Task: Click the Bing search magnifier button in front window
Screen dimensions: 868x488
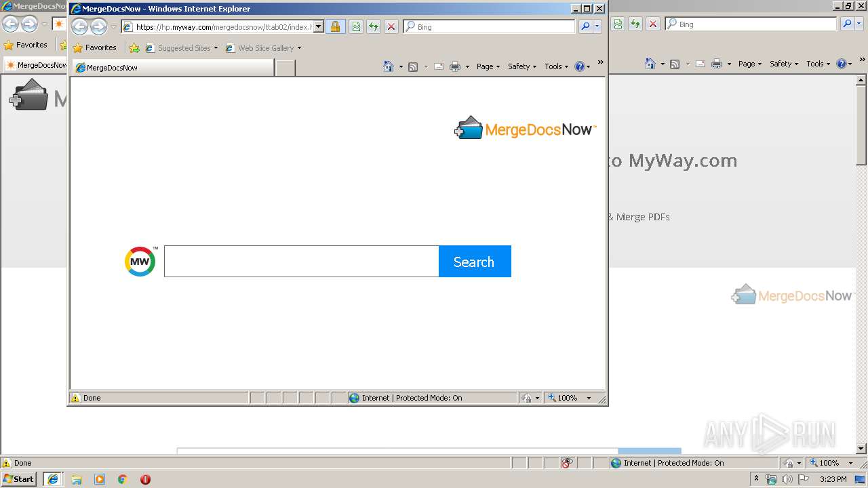Action: 585,26
